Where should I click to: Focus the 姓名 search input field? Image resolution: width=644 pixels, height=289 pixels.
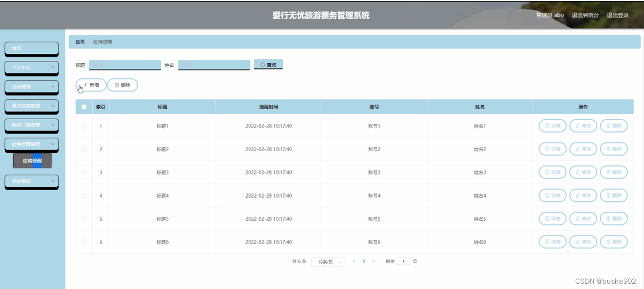pyautogui.click(x=214, y=65)
